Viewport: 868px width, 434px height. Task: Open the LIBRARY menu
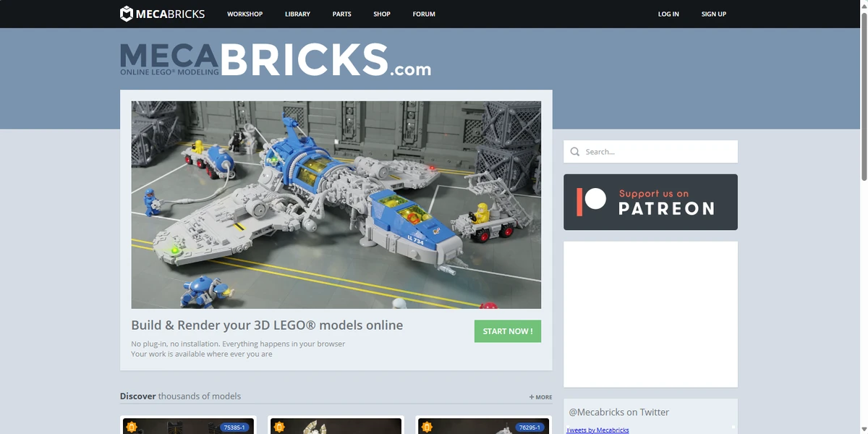(297, 13)
